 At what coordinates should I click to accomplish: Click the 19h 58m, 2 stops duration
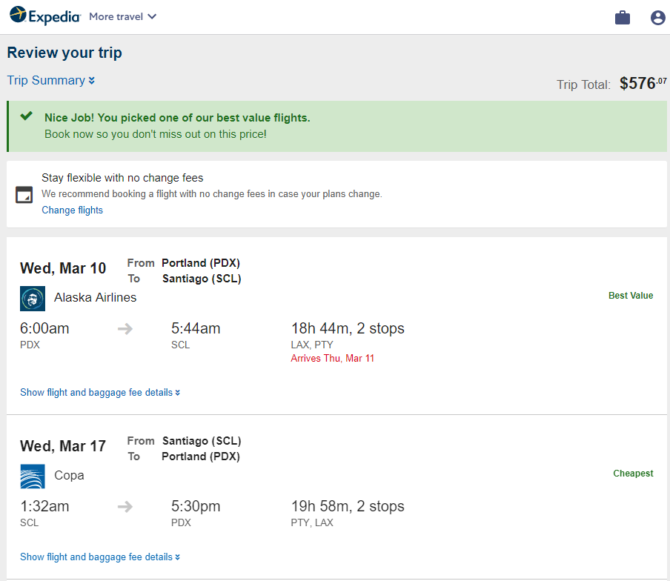(x=348, y=506)
